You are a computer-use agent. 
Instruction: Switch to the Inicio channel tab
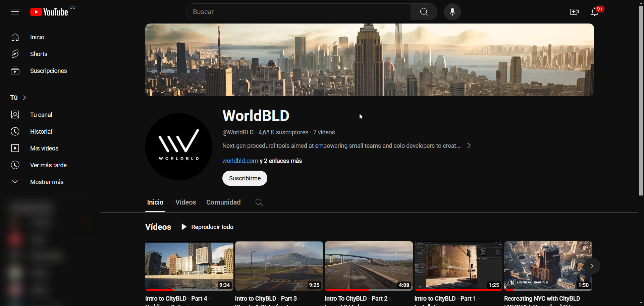coord(155,203)
